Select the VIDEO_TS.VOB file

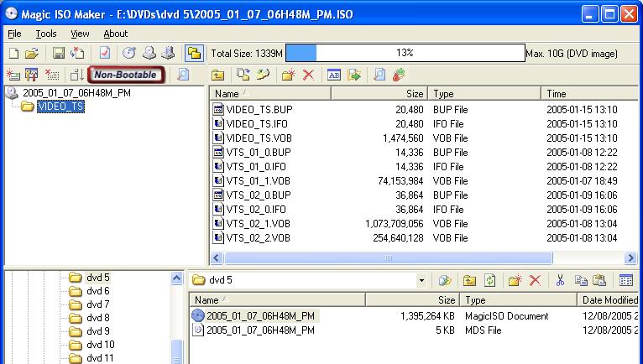coord(259,138)
